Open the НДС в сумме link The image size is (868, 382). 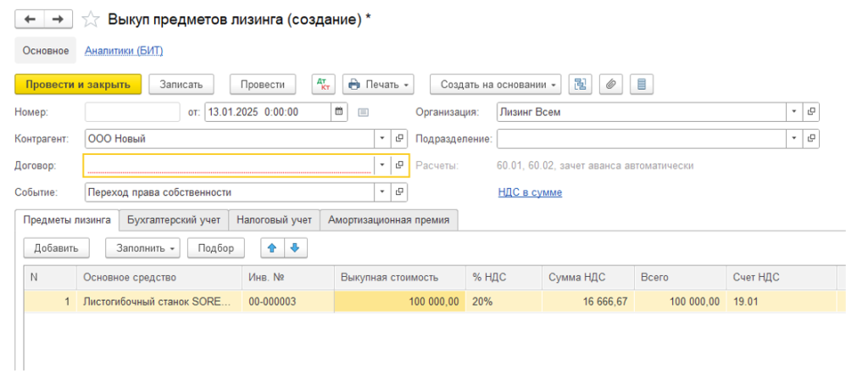point(530,192)
